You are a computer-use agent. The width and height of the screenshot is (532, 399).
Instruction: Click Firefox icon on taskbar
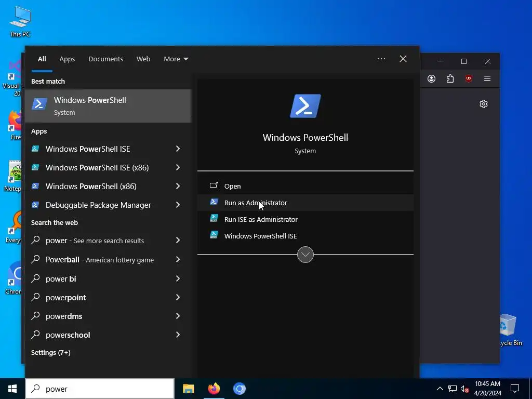(x=214, y=389)
